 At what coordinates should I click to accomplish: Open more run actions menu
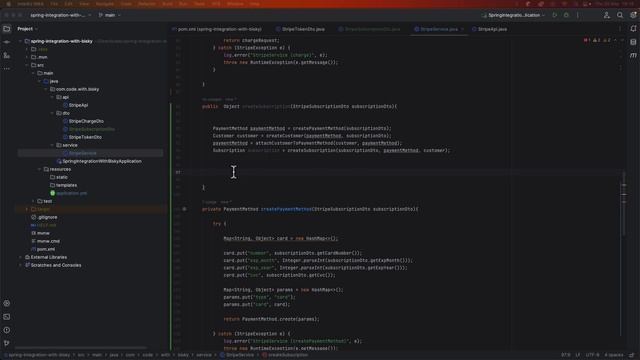(578, 15)
